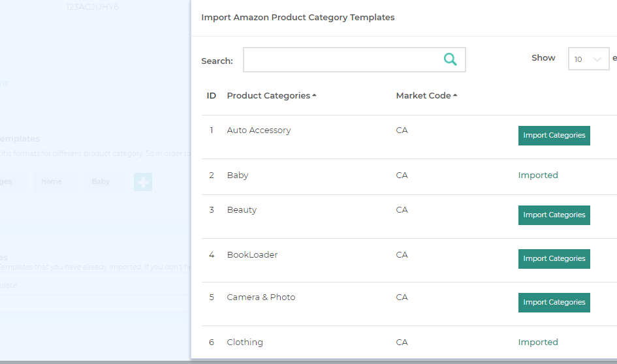Image resolution: width=617 pixels, height=364 pixels.
Task: Click the Market Code column header
Action: click(423, 95)
